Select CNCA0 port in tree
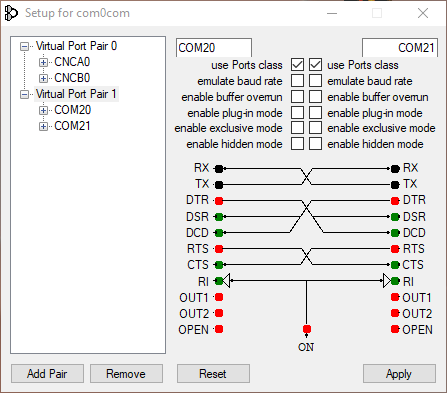Image resolution: width=447 pixels, height=393 pixels. 72,62
